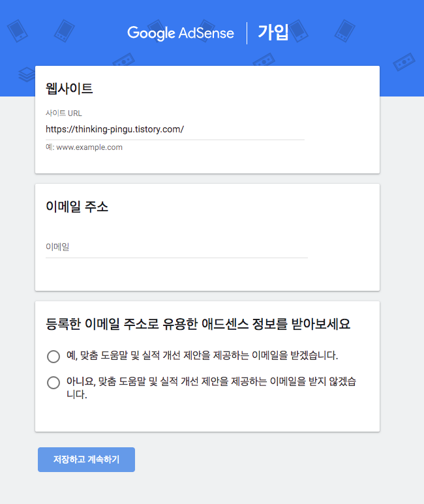Click the 가입 header text

[x=273, y=33]
